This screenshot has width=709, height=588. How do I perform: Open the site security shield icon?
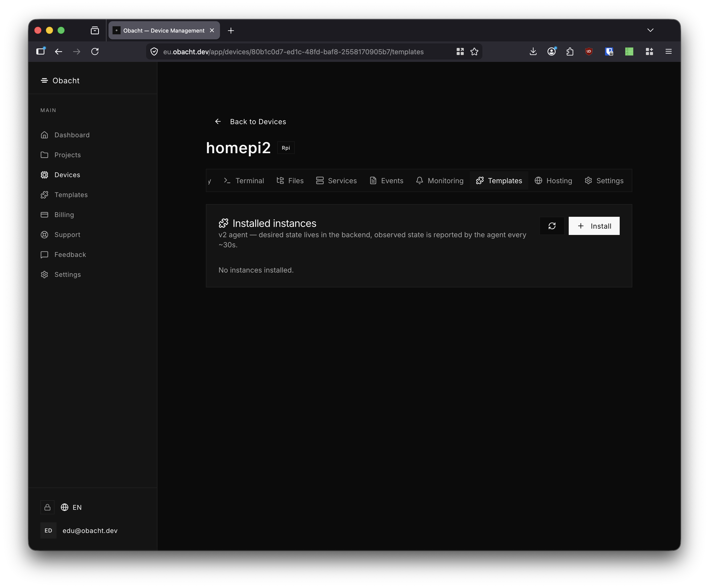click(x=154, y=52)
